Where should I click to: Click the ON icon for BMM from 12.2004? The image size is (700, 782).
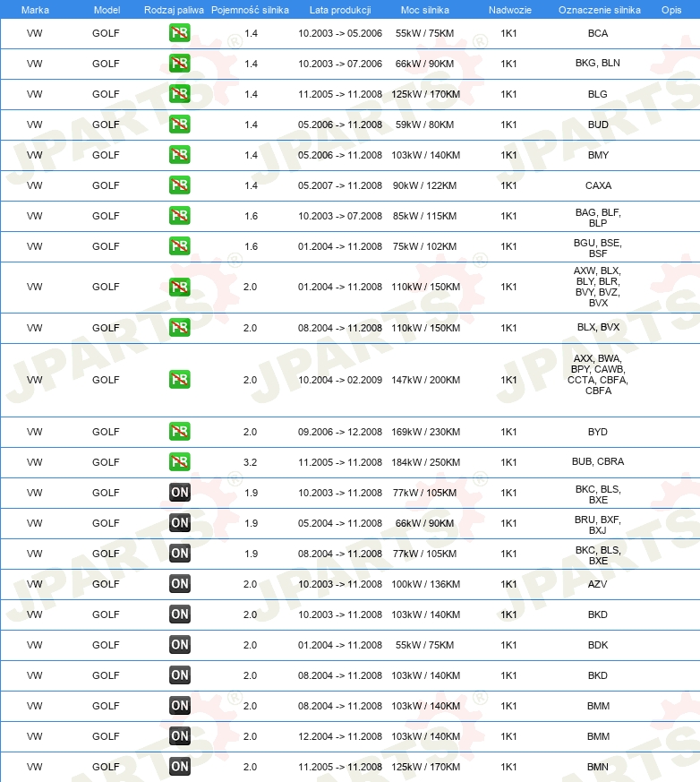pos(179,735)
